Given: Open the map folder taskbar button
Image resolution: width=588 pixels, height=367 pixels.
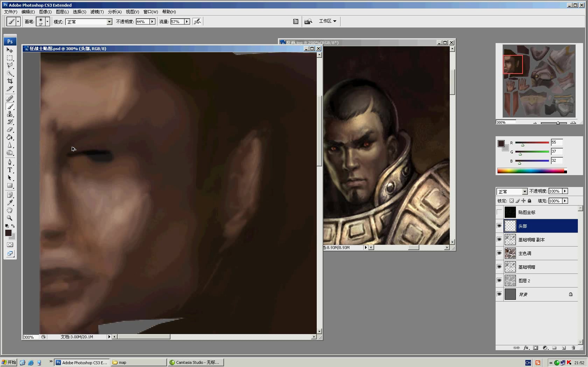Looking at the screenshot, I should point(139,362).
